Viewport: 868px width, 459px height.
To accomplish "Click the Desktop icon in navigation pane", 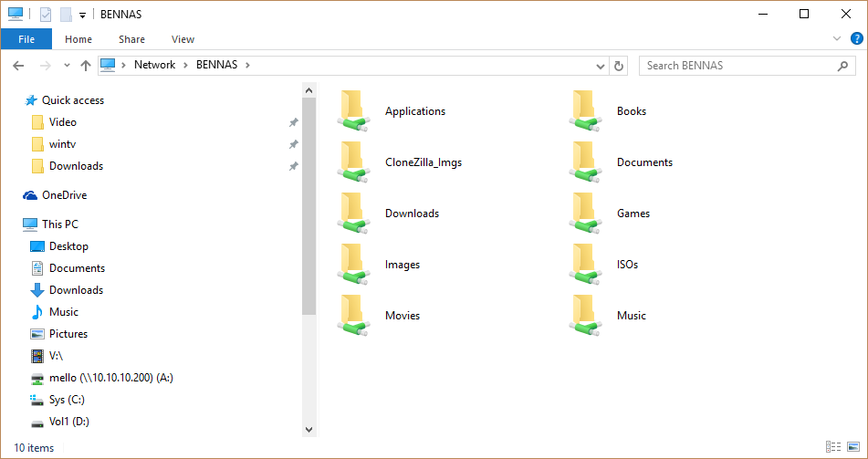I will click(x=37, y=246).
